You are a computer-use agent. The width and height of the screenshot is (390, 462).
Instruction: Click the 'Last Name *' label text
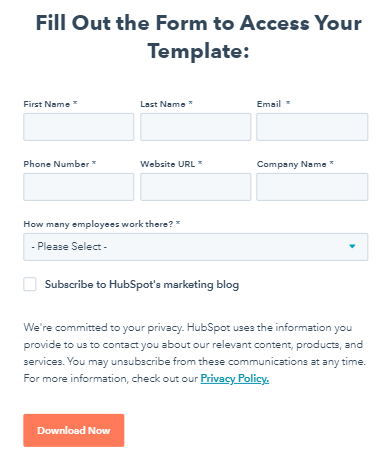pyautogui.click(x=167, y=104)
